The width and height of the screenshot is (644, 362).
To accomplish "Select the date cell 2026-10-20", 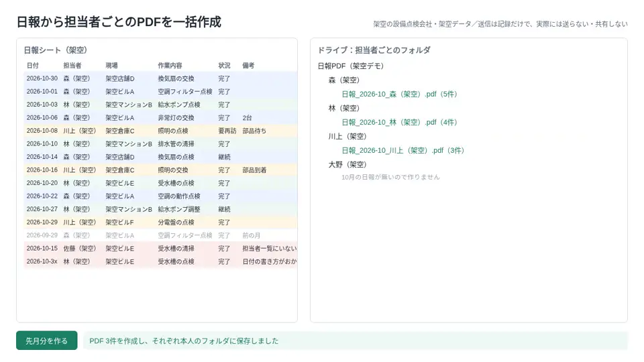I will (42, 183).
